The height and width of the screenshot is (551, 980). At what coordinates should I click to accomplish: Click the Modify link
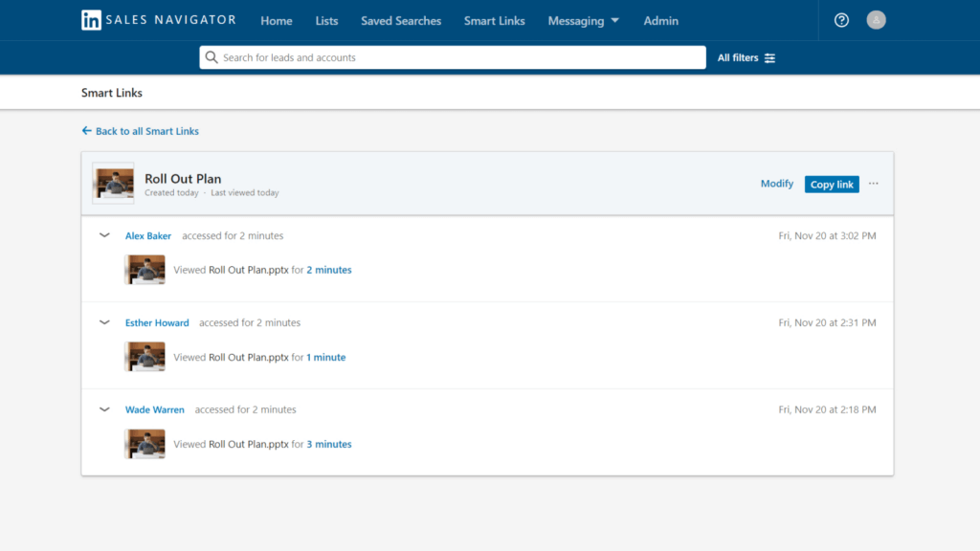tap(776, 184)
